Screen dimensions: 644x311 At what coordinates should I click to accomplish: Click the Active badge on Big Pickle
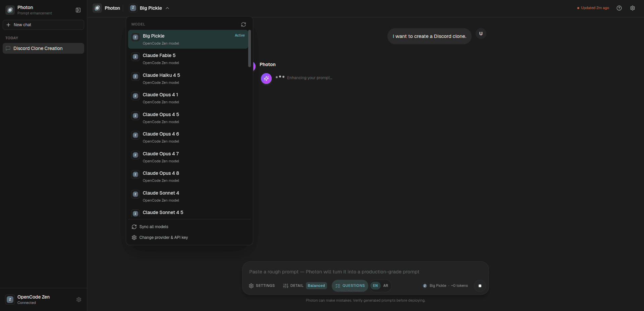(x=240, y=35)
